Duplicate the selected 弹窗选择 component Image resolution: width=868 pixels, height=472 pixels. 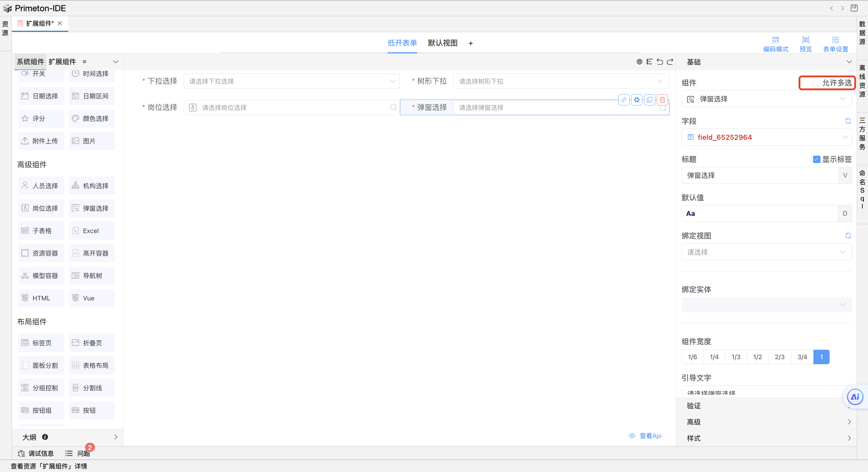(649, 100)
